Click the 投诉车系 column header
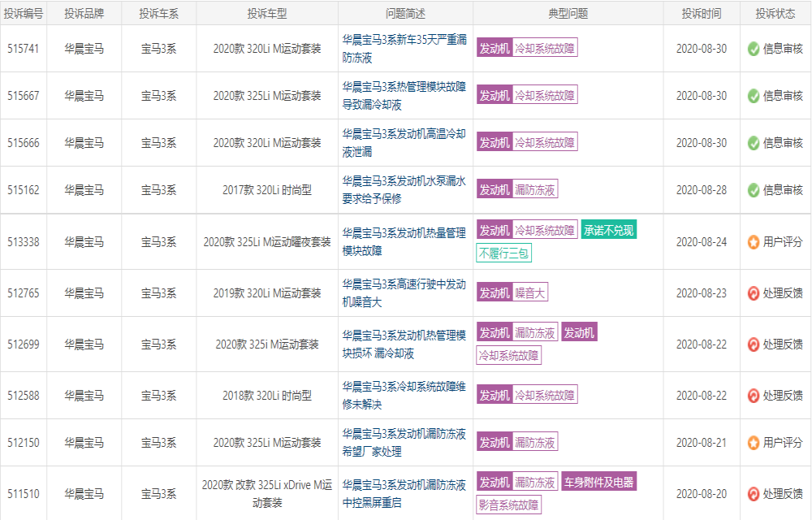Viewport: 812px width, 520px height. [158, 14]
